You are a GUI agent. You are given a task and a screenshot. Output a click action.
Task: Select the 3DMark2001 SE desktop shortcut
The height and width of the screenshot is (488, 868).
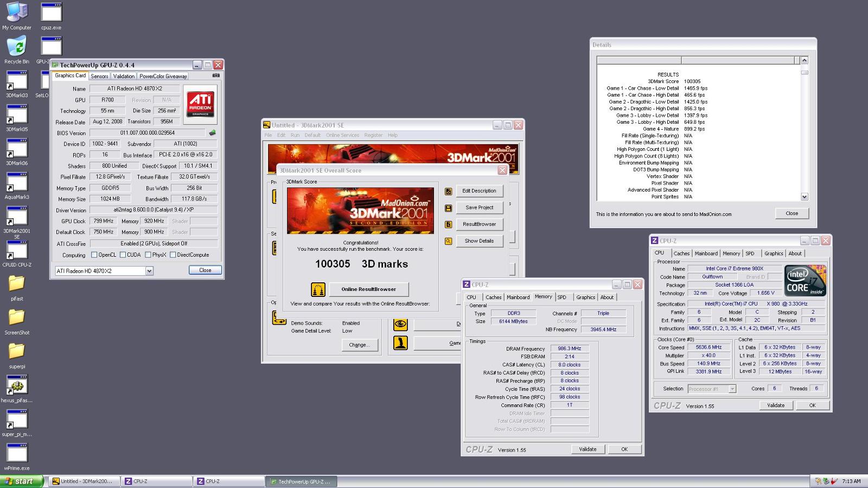pyautogui.click(x=17, y=223)
